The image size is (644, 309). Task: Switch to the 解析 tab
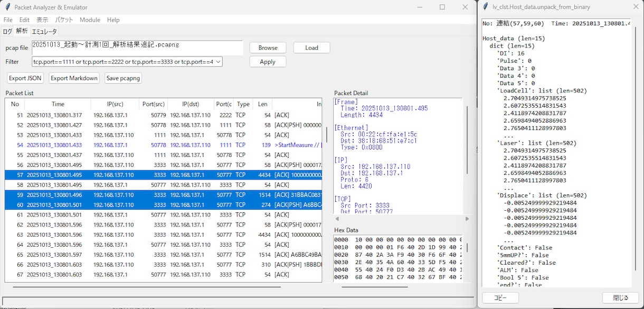click(22, 31)
